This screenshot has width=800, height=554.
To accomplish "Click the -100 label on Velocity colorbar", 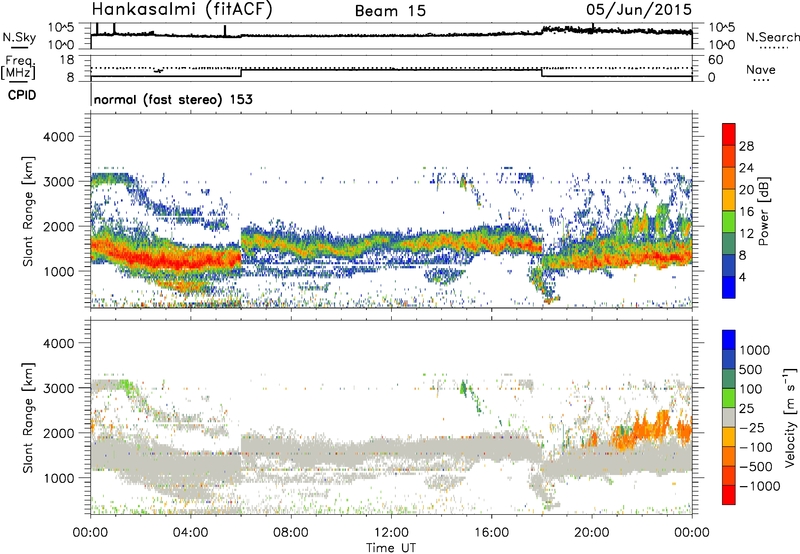I will (x=755, y=447).
